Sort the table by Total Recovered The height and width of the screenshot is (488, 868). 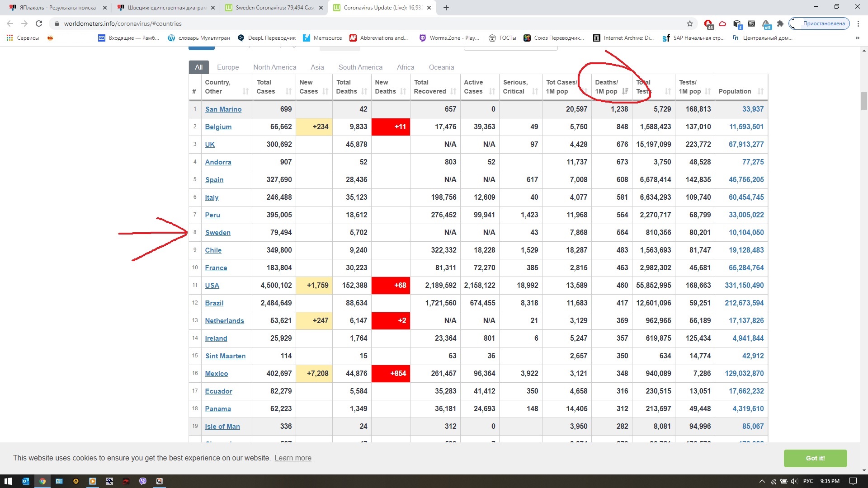click(435, 87)
